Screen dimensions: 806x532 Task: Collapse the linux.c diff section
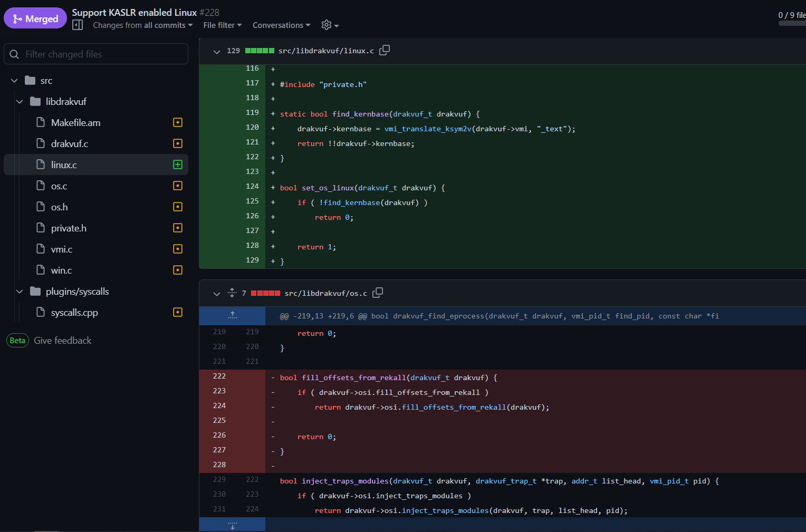coord(216,51)
